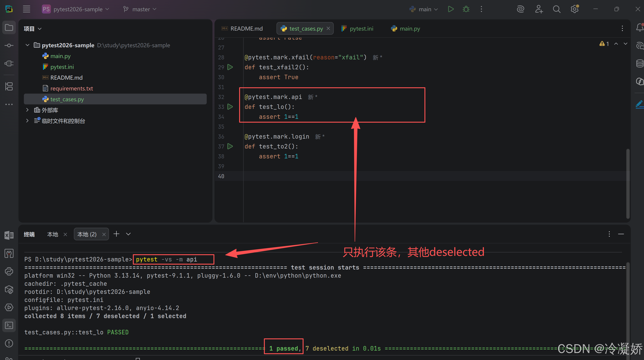
Task: Show more tool windows ellipsis
Action: [9, 104]
